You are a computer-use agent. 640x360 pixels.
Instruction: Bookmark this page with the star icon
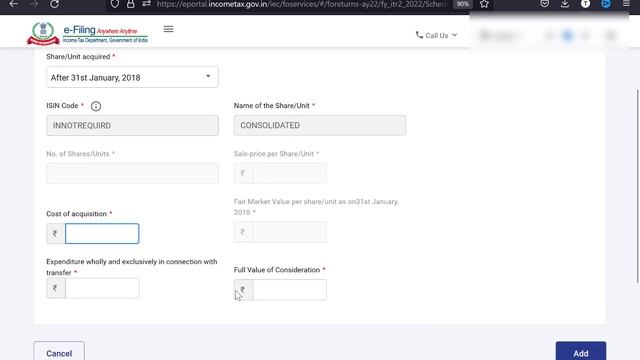[484, 4]
